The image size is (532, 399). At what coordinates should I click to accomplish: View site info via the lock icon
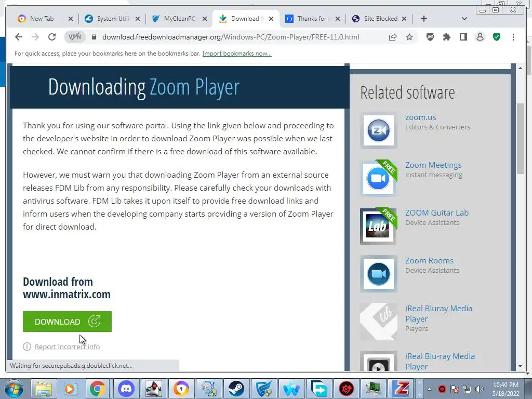[x=94, y=37]
